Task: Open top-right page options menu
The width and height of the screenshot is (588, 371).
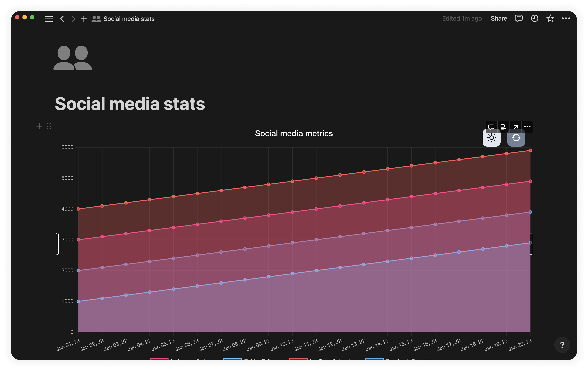Action: 566,19
